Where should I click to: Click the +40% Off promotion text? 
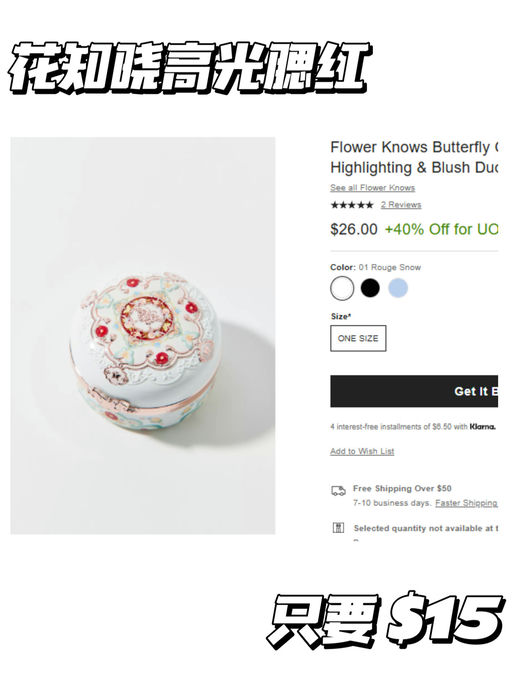point(441,229)
